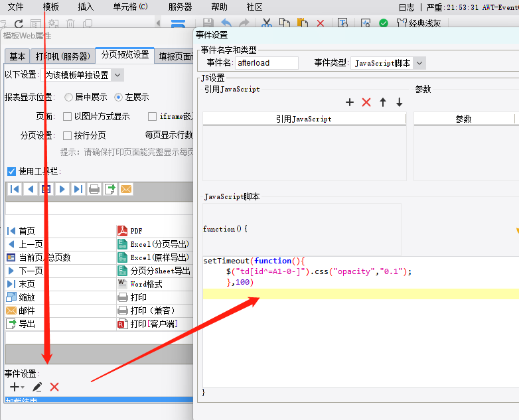Click the email envelope icon in preview toolbar
Screen dimensions: 519x420
pos(126,189)
